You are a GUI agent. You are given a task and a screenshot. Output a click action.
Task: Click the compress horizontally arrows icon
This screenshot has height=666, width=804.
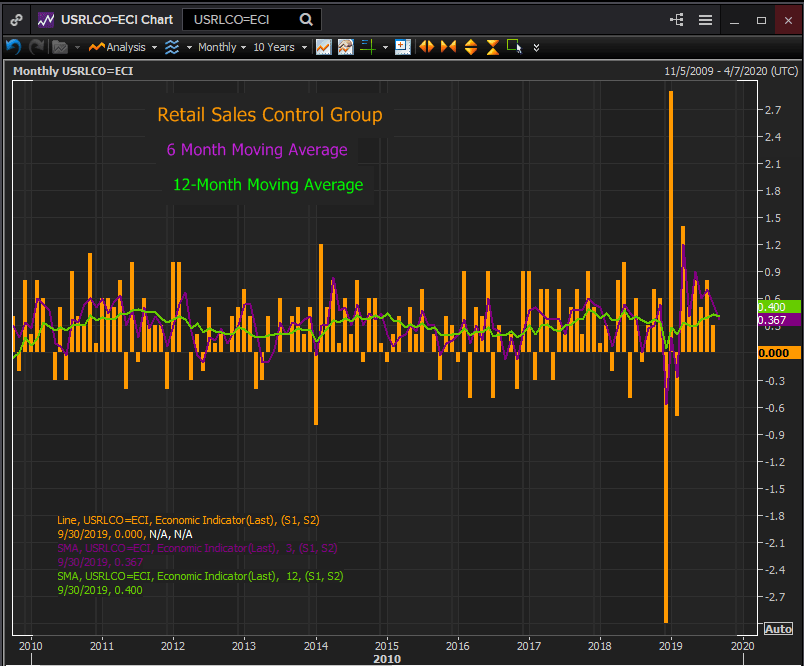pyautogui.click(x=447, y=47)
